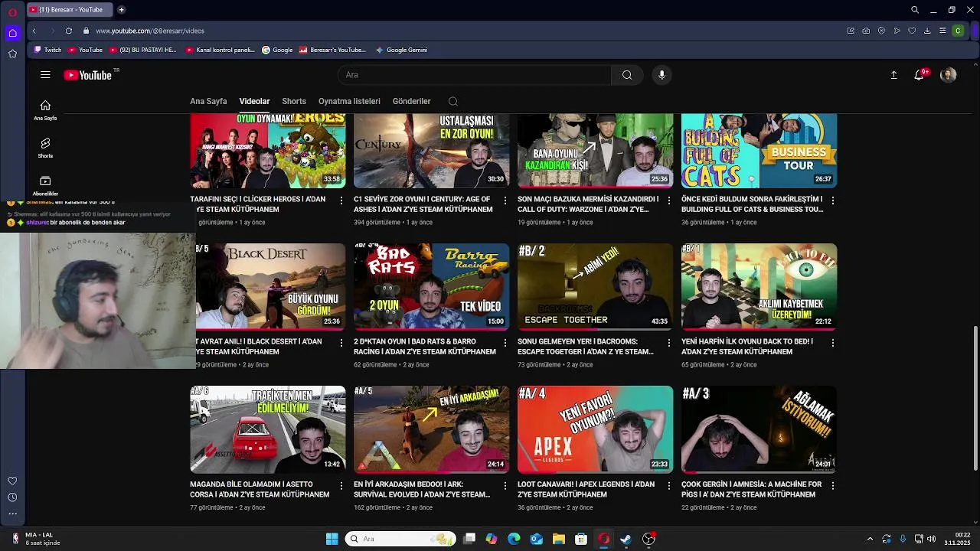Show hidden system tray icons chevron
The height and width of the screenshot is (551, 980).
pos(870,539)
